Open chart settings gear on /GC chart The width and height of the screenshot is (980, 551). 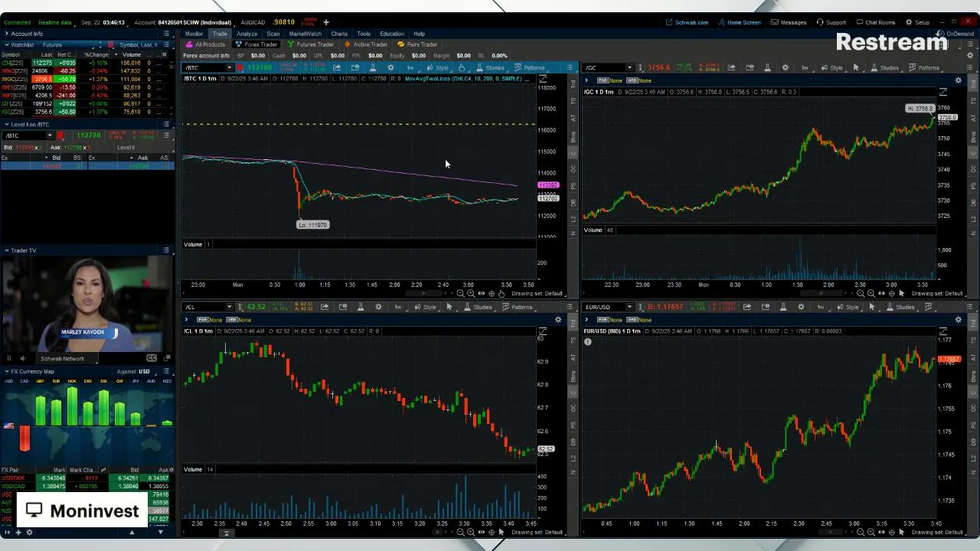[x=785, y=67]
